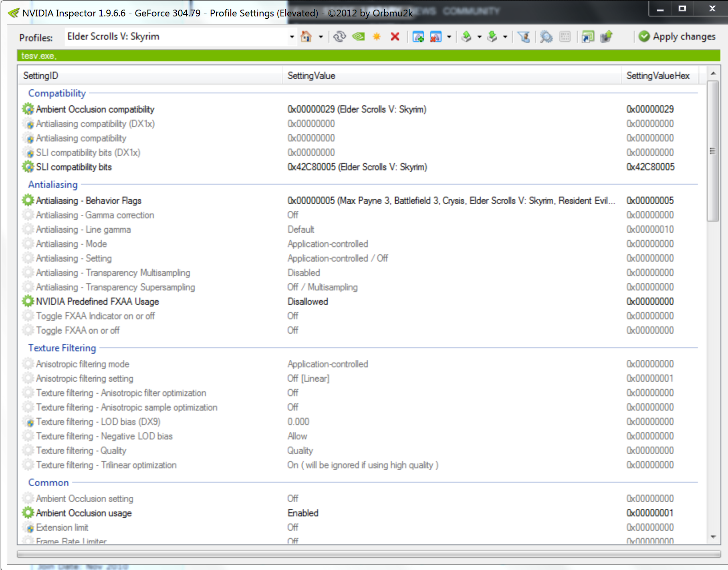Click the upload arrow icon near Apply
The height and width of the screenshot is (570, 728).
(607, 37)
